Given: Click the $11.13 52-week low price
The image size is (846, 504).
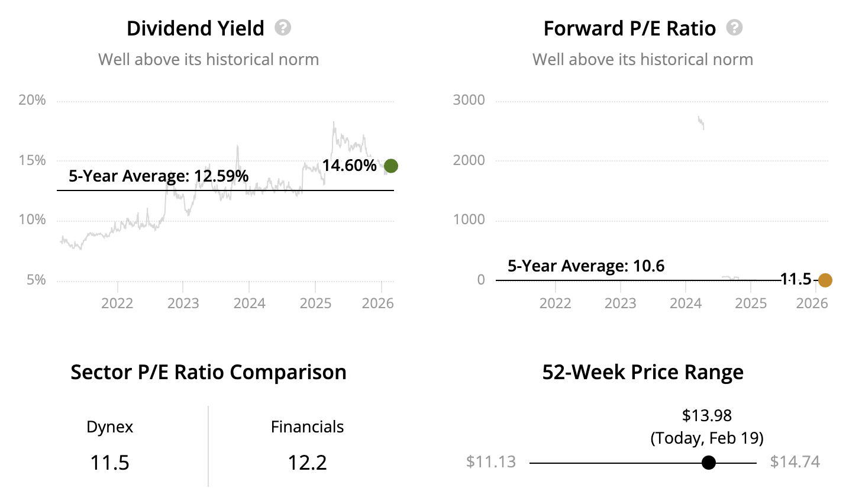Looking at the screenshot, I should [491, 462].
